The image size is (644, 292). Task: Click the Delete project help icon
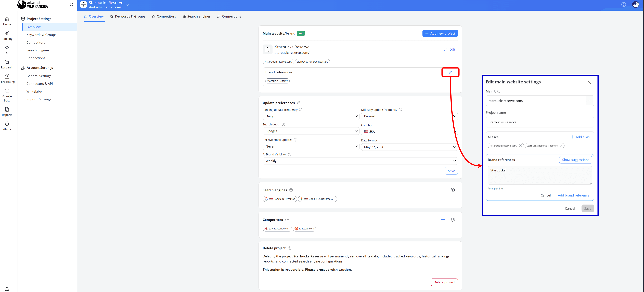pos(290,248)
